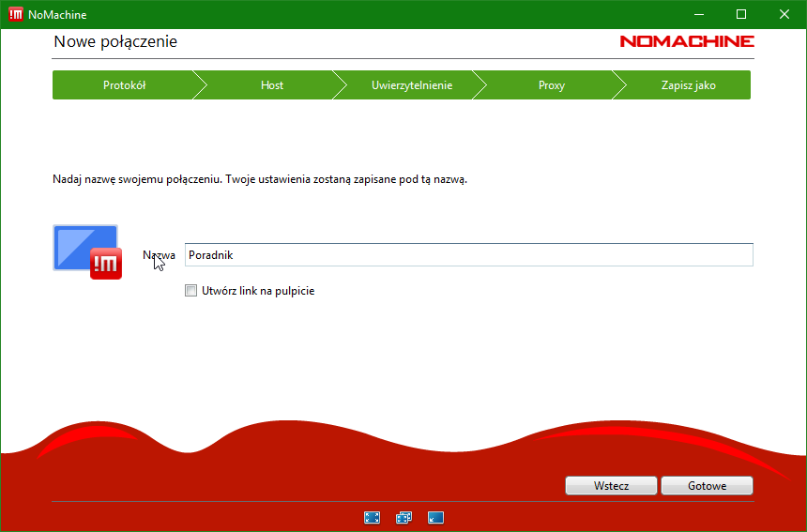
Task: Minimize the NoMachine window
Action: [697, 14]
